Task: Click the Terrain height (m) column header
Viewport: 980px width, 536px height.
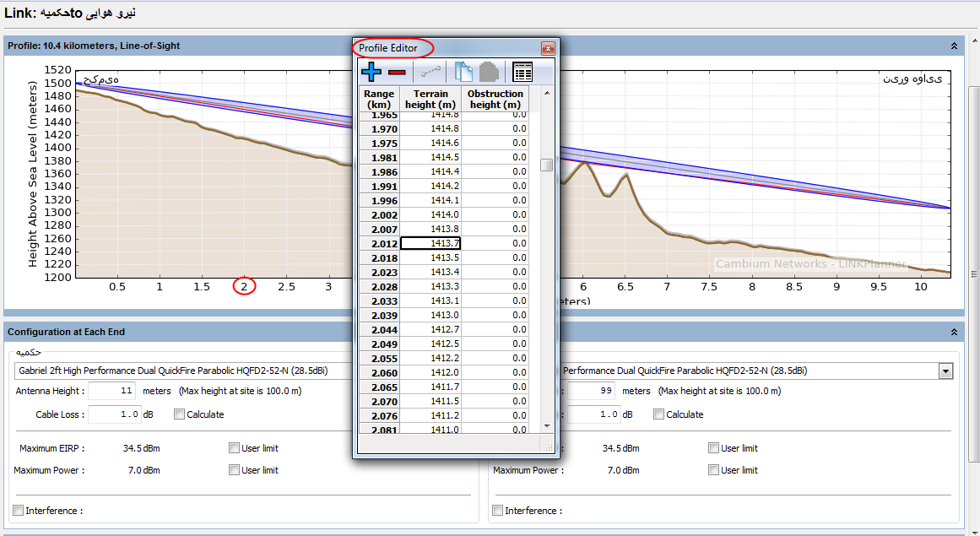Action: pyautogui.click(x=430, y=99)
